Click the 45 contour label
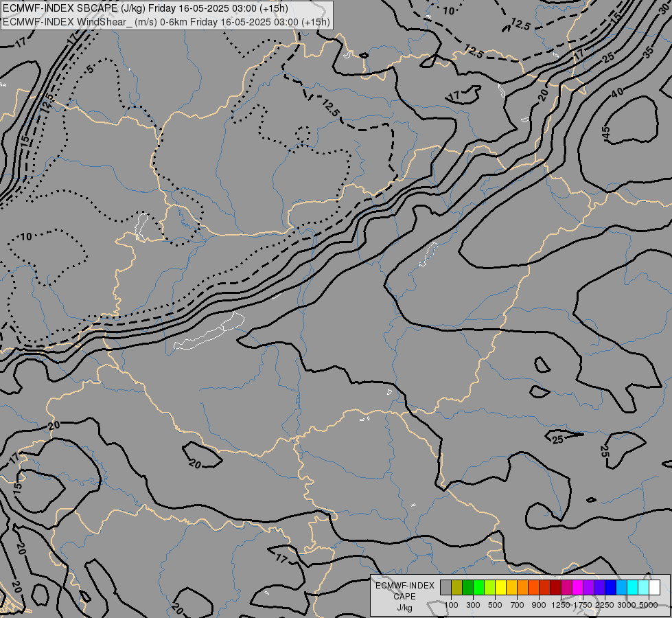The width and height of the screenshot is (672, 618). pos(605,133)
